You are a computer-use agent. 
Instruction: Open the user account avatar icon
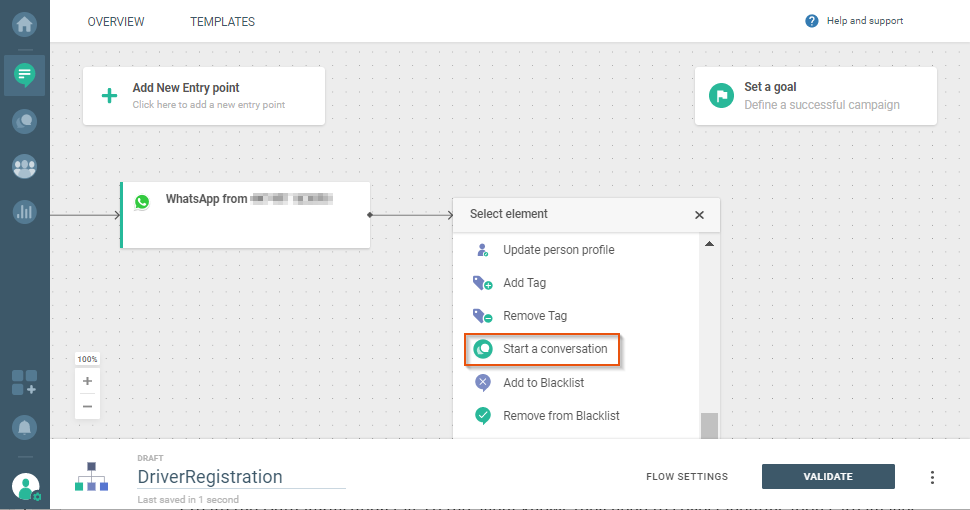click(x=25, y=486)
